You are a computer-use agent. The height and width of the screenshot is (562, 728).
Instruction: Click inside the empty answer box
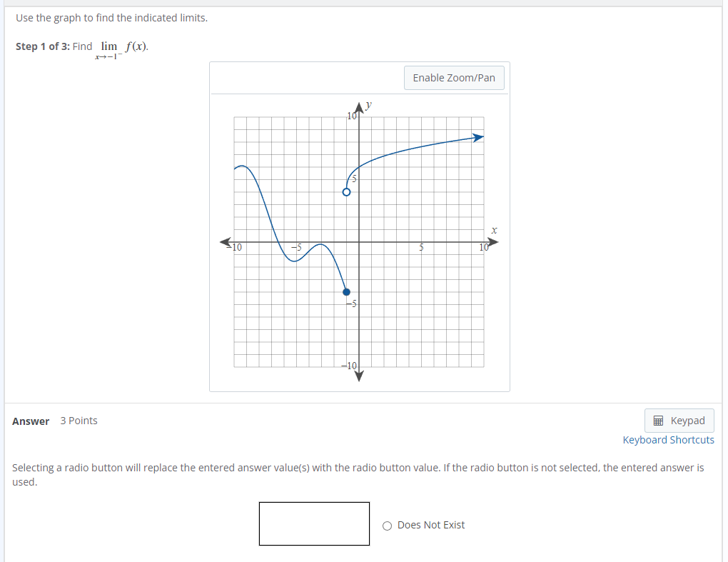(x=314, y=523)
